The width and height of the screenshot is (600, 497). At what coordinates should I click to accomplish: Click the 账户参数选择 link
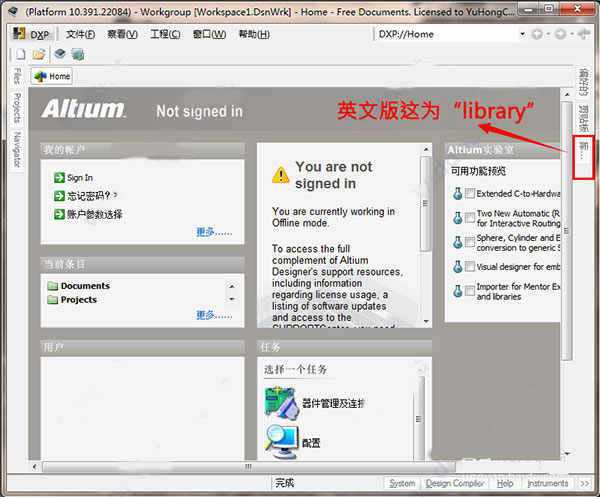coord(95,214)
